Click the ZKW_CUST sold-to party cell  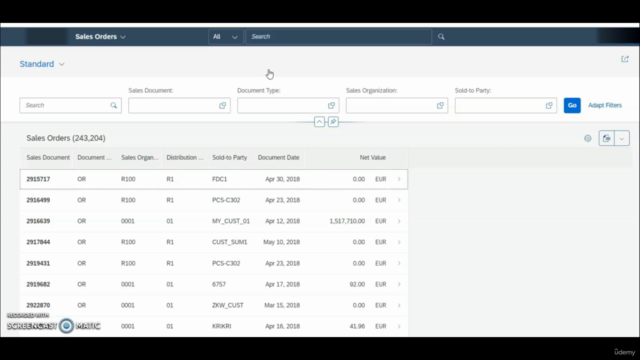click(x=227, y=305)
